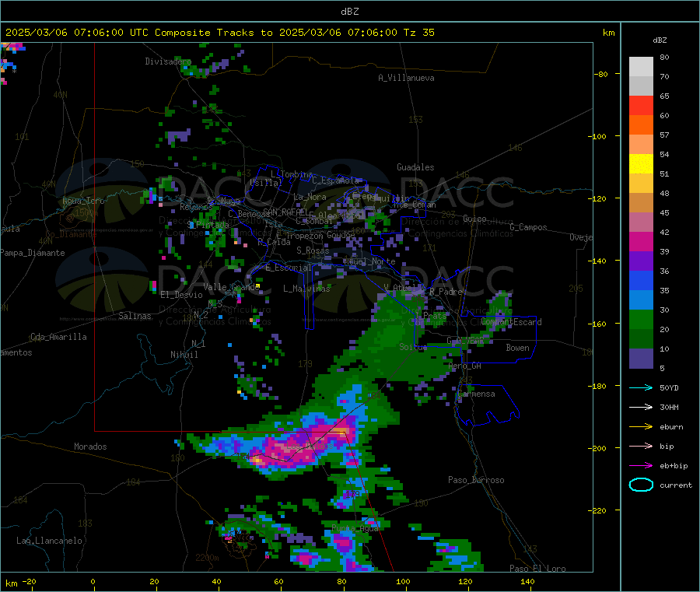Viewport: 700px width, 592px height.
Task: Click the 'Paso_El_Loro' map label
Action: click(x=537, y=569)
